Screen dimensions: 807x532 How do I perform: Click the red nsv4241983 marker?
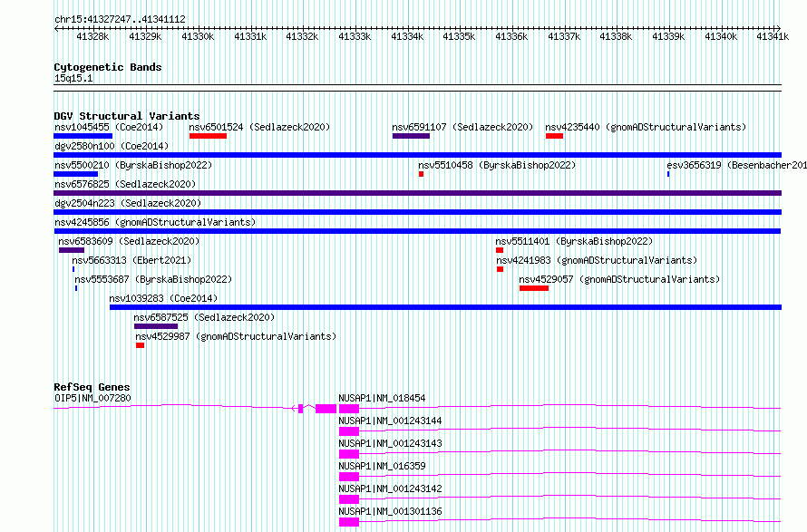[500, 269]
